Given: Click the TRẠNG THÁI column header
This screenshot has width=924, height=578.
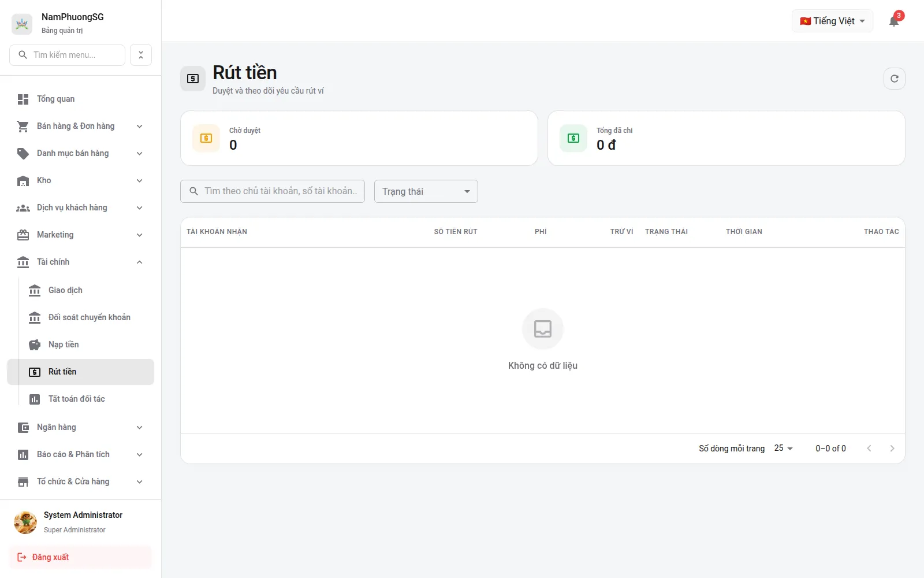Looking at the screenshot, I should (x=666, y=232).
